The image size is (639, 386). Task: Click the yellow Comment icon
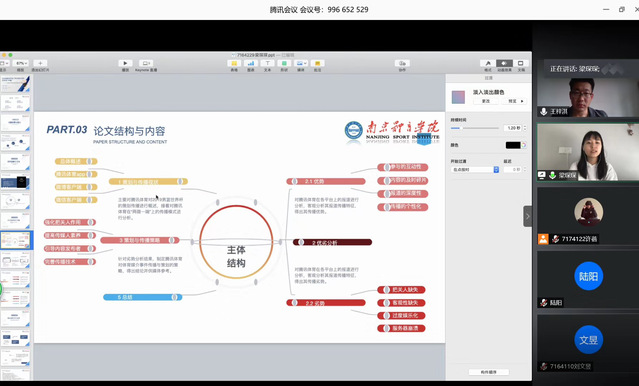317,63
